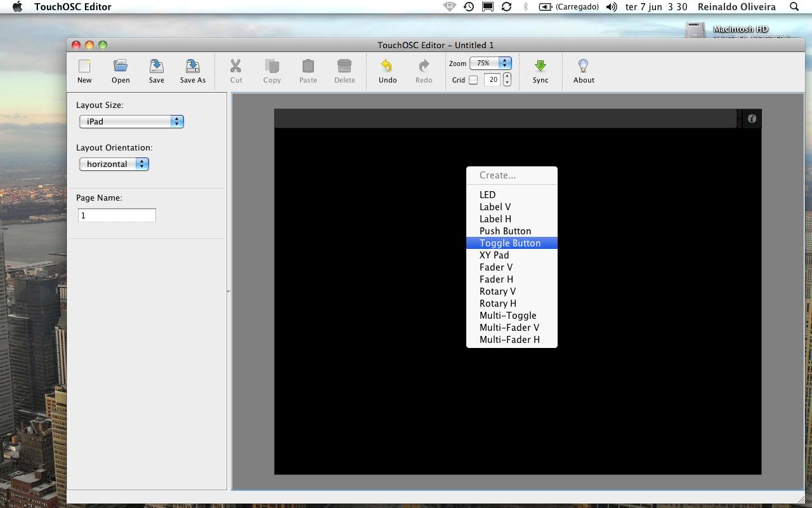The image size is (812, 508).
Task: Choose Multi-Fader H from the Create menu
Action: (x=512, y=340)
